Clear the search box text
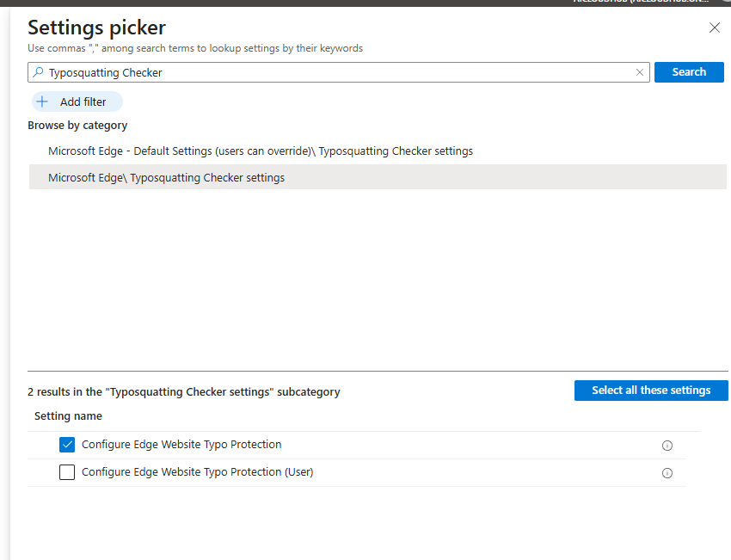 [639, 73]
